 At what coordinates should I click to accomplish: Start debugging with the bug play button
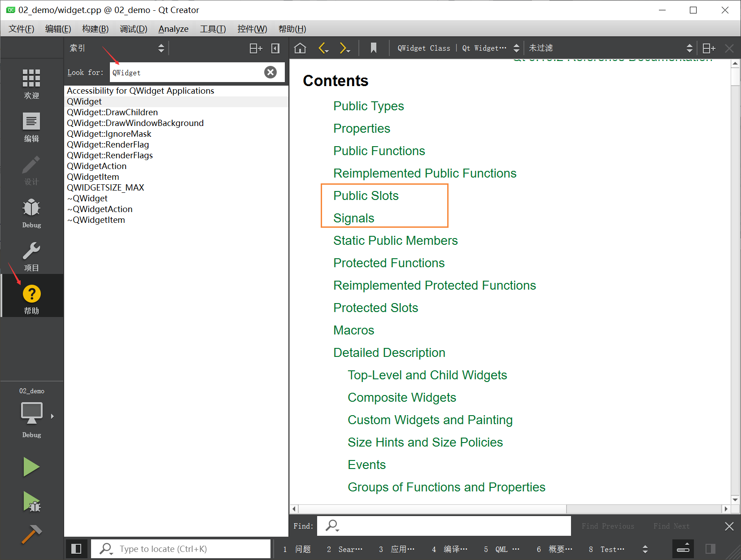(31, 501)
